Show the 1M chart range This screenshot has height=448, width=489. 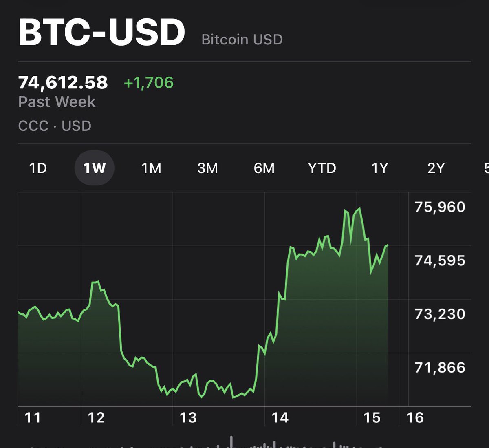click(151, 168)
